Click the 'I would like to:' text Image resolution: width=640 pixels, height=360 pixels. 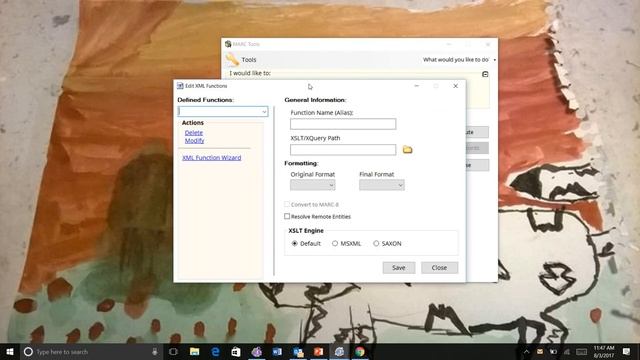tap(250, 73)
